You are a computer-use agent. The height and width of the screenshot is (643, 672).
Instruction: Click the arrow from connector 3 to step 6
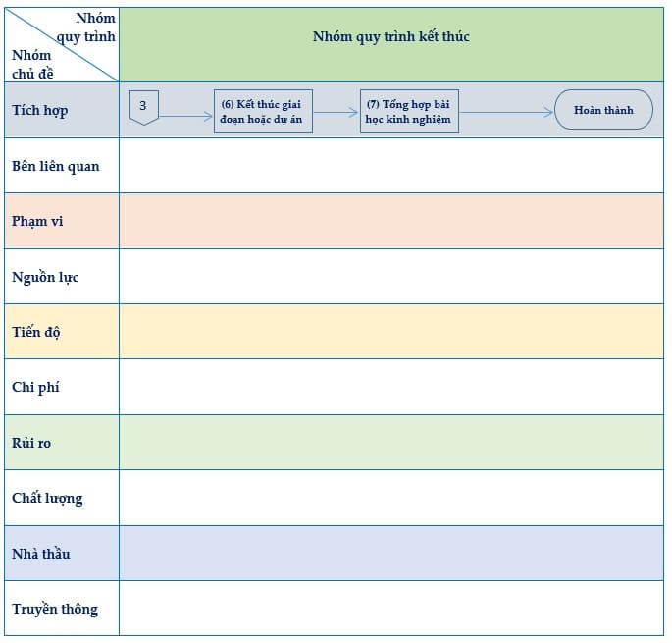(x=186, y=117)
